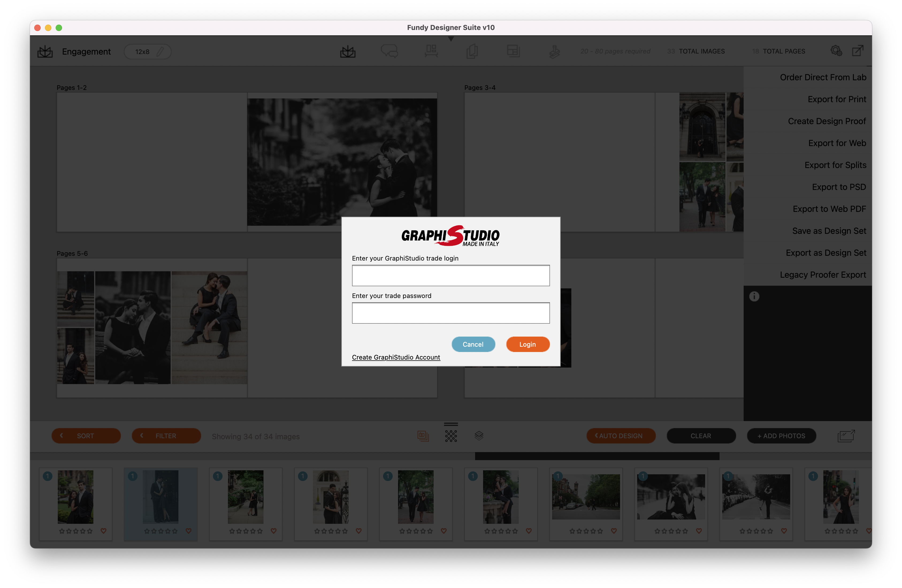Open the Design Proofer speech bubble icon

click(389, 51)
